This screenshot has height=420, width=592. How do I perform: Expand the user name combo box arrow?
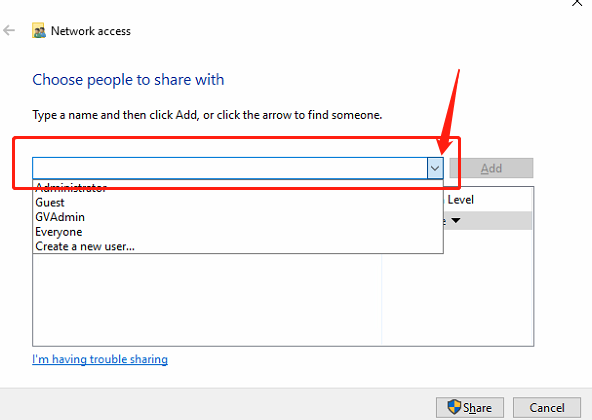pos(435,168)
